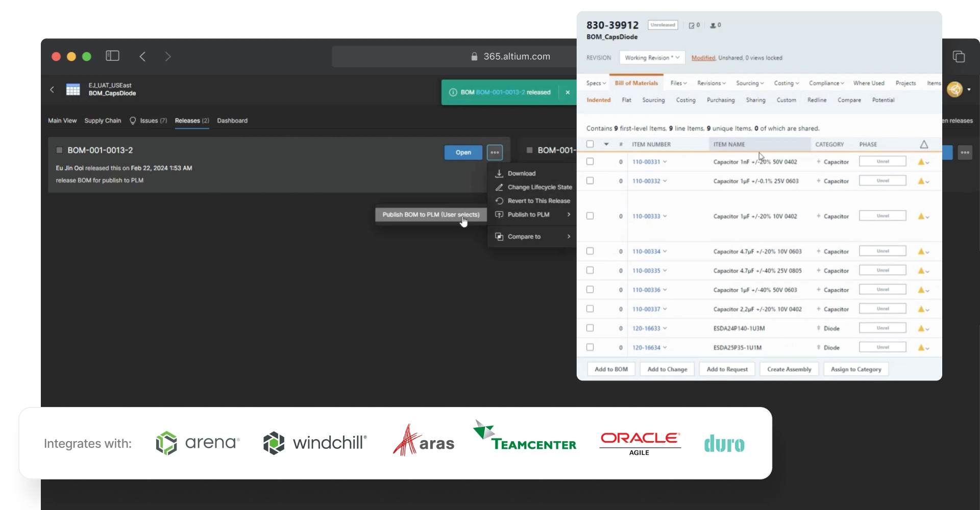Click the Open button for BOM-001-0013-2
Viewport: 980px width, 510px height.
[463, 152]
